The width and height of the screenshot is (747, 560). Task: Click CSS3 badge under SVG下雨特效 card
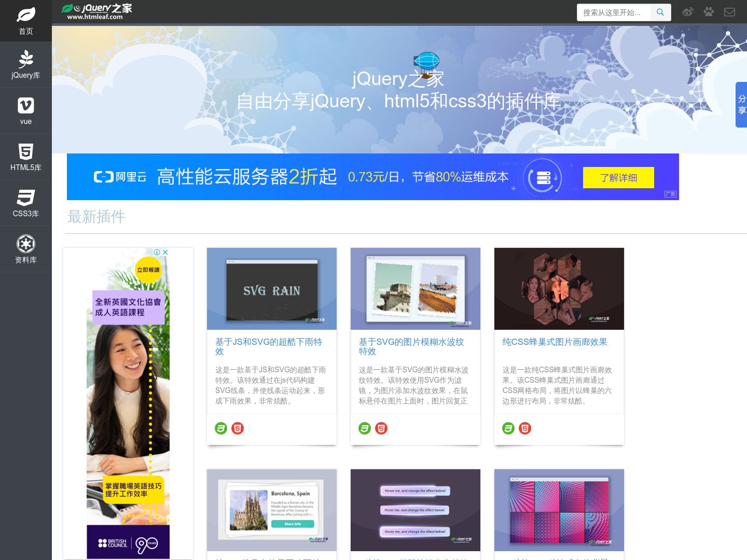coord(221,428)
